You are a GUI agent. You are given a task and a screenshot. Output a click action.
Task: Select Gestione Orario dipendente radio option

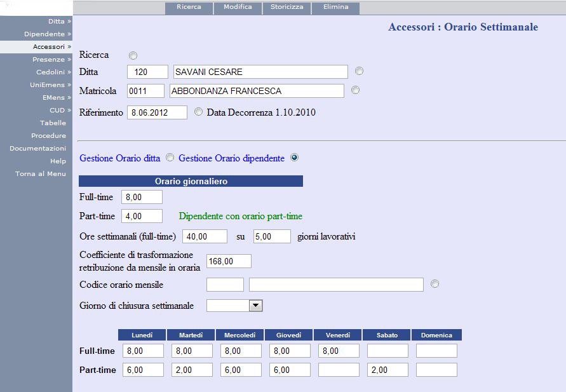[294, 158]
